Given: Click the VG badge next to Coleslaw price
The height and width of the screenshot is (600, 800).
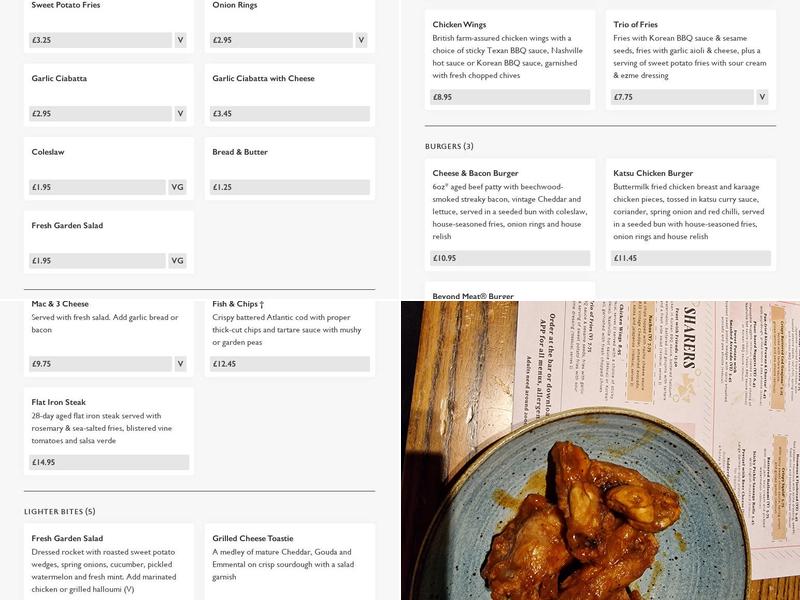Looking at the screenshot, I should (177, 187).
